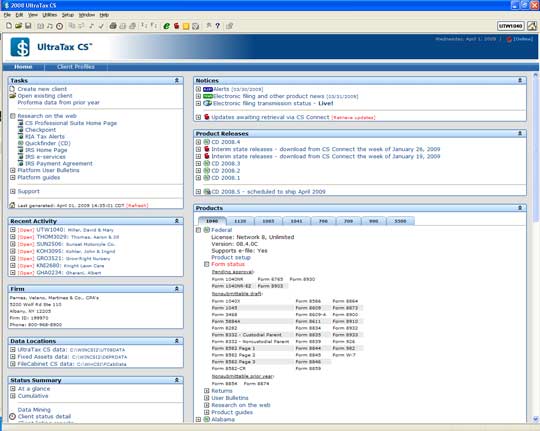
Task: Click the Save diskette toolbar icon
Action: click(x=28, y=26)
